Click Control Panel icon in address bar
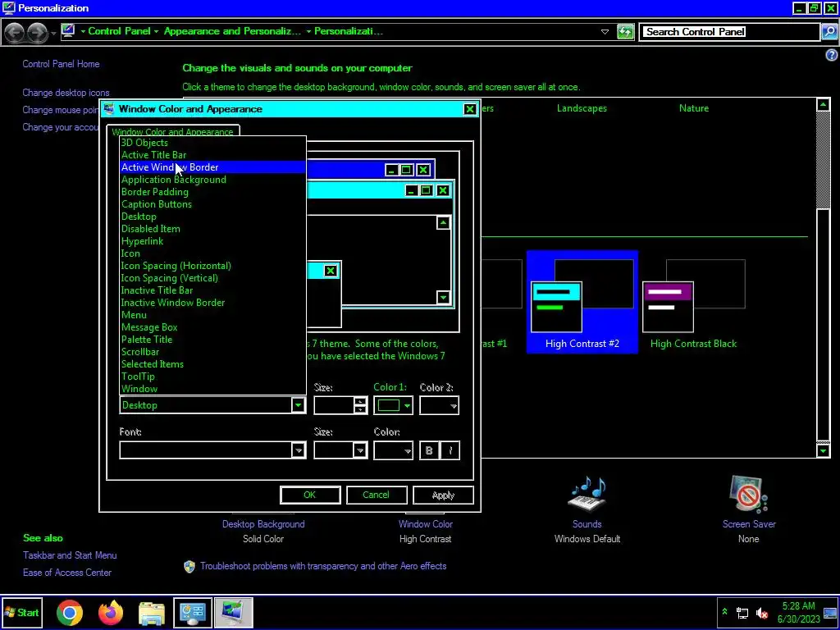840x630 pixels. 68,31
